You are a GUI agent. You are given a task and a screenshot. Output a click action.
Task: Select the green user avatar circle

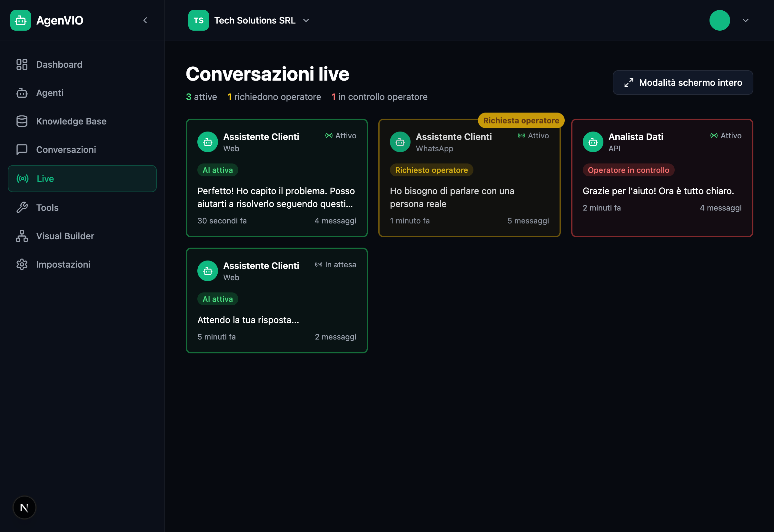click(x=720, y=20)
